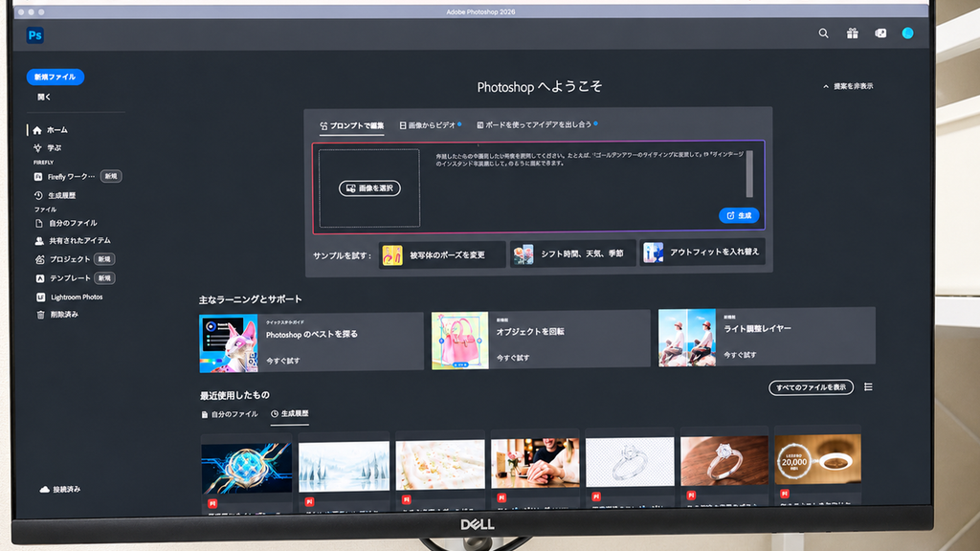The image size is (980, 551).
Task: Open オブジェクトを回転 tutorial card
Action: click(x=541, y=340)
